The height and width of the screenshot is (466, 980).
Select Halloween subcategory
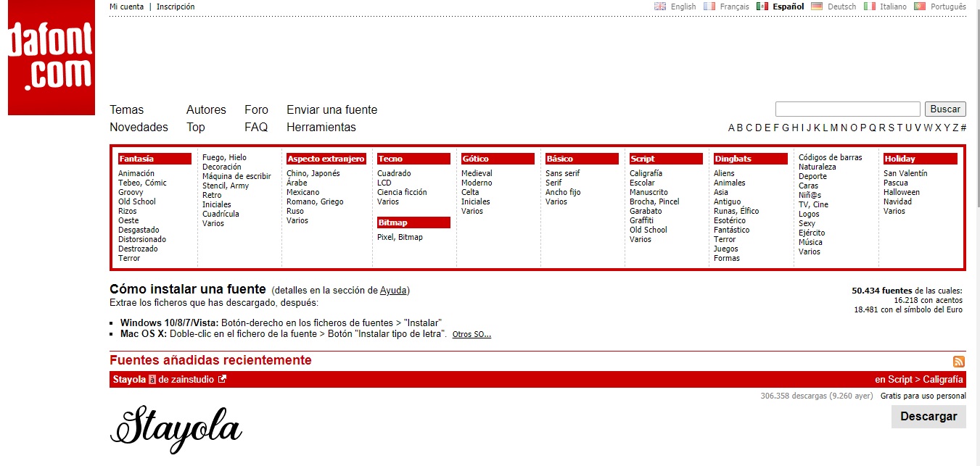pyautogui.click(x=902, y=192)
